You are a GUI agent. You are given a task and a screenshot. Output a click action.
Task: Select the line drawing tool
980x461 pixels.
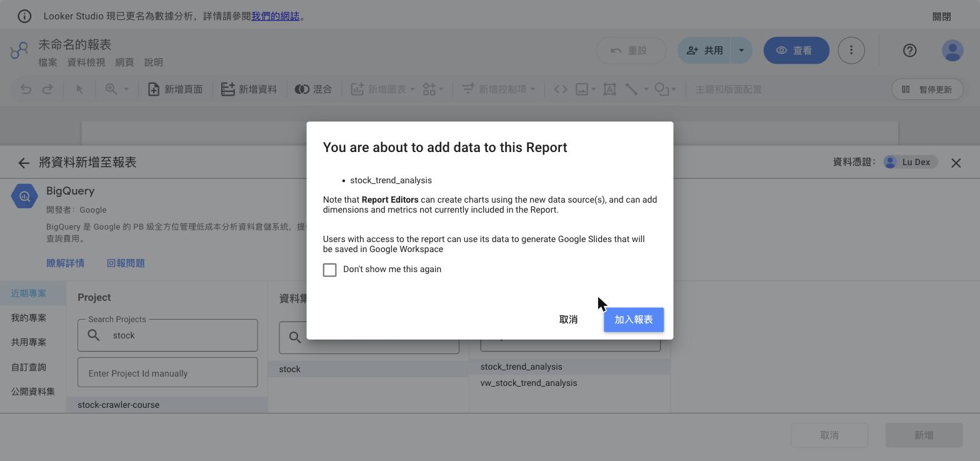tap(631, 89)
